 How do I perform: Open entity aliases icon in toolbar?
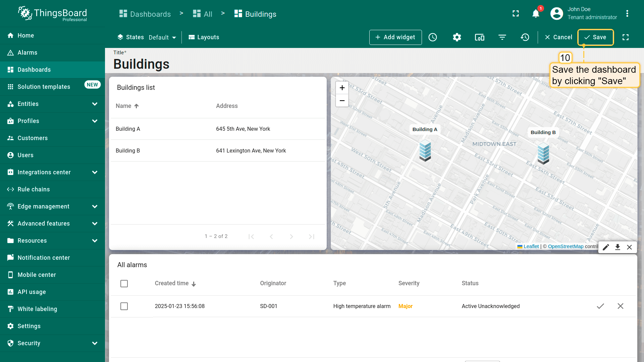(x=479, y=37)
